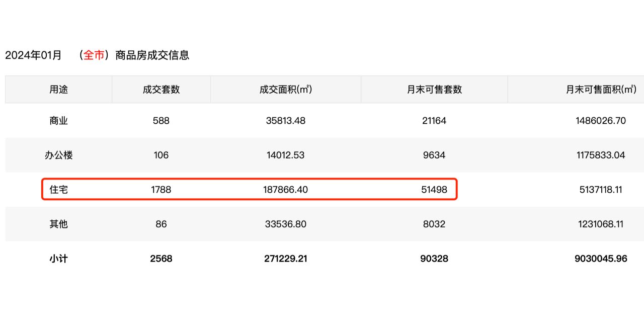The width and height of the screenshot is (644, 322).
Task: Select the 办公楼 row label
Action: click(x=58, y=155)
